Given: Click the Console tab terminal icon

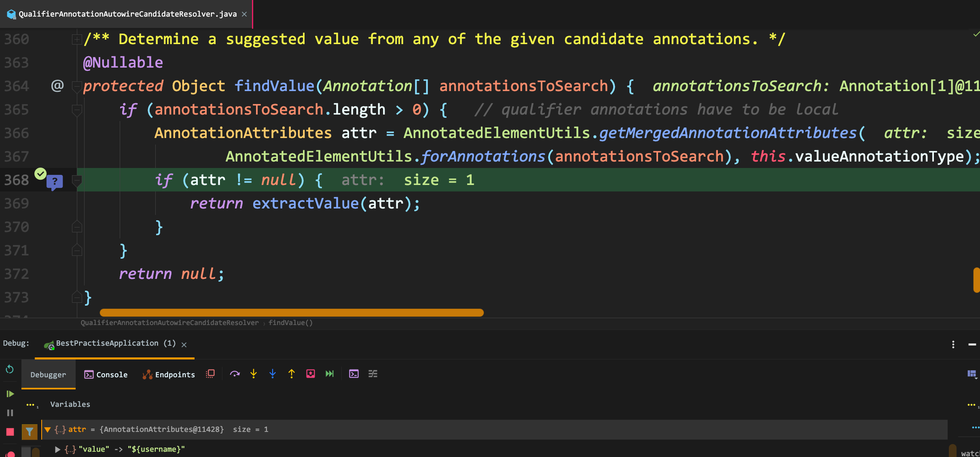Looking at the screenshot, I should [x=89, y=375].
